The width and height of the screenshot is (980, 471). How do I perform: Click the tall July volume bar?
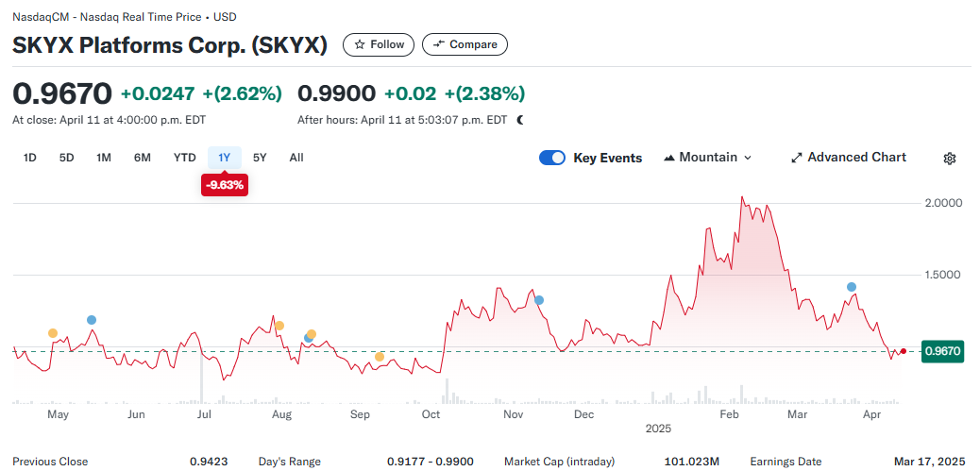point(202,377)
